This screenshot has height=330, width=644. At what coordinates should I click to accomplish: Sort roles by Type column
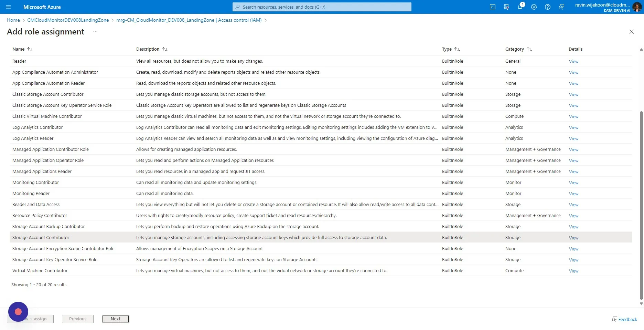(451, 49)
